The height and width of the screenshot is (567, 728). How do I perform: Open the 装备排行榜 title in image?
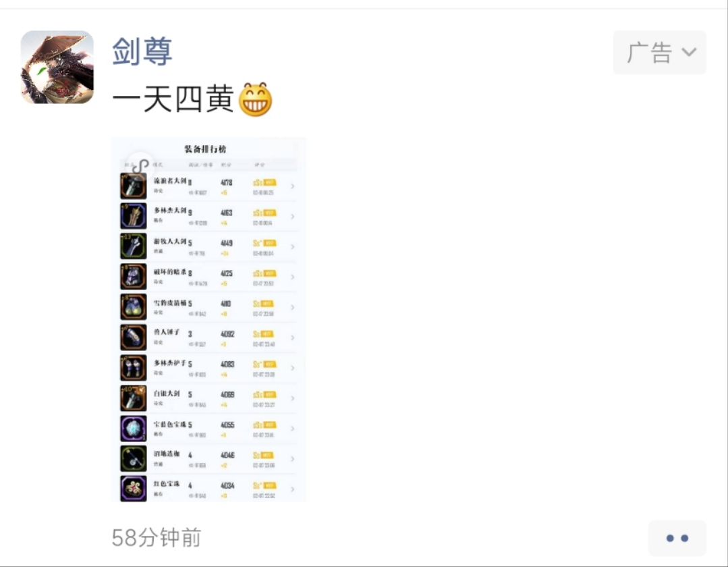[x=205, y=149]
